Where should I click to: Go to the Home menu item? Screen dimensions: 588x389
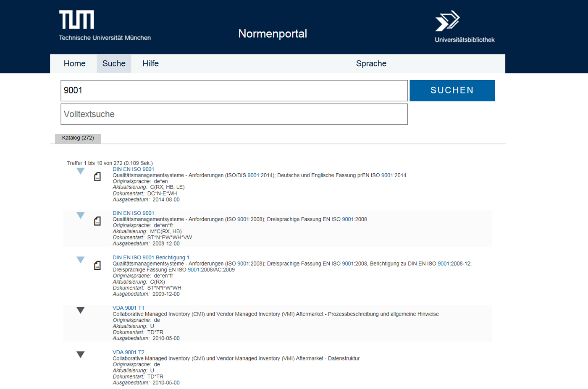[74, 63]
